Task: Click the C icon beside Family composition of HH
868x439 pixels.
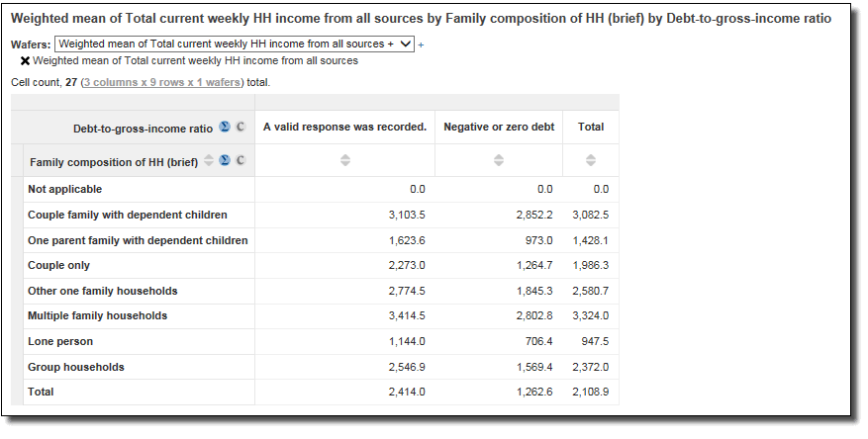Action: [241, 161]
